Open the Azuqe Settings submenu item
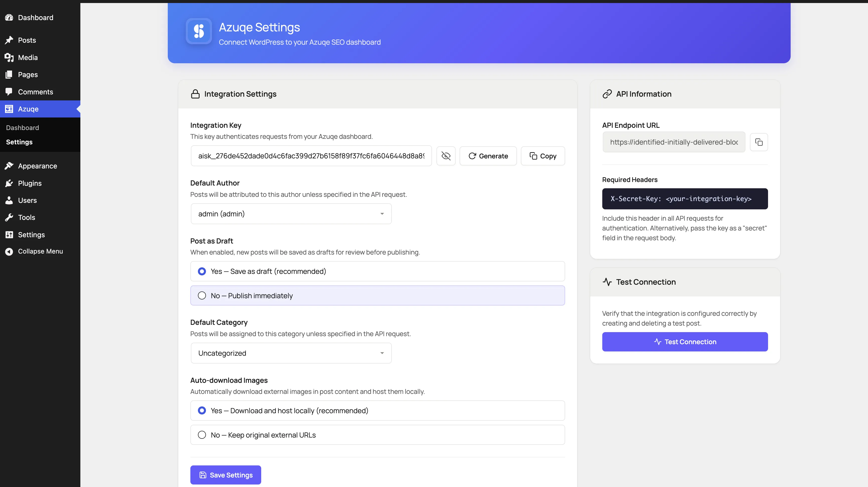The image size is (868, 487). (19, 142)
